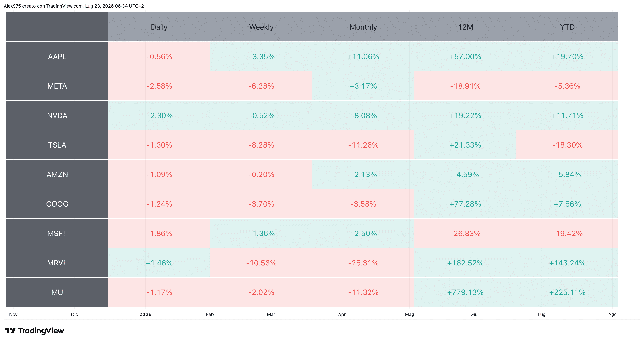This screenshot has width=644, height=342.
Task: Click the 12M column header
Action: pyautogui.click(x=465, y=27)
